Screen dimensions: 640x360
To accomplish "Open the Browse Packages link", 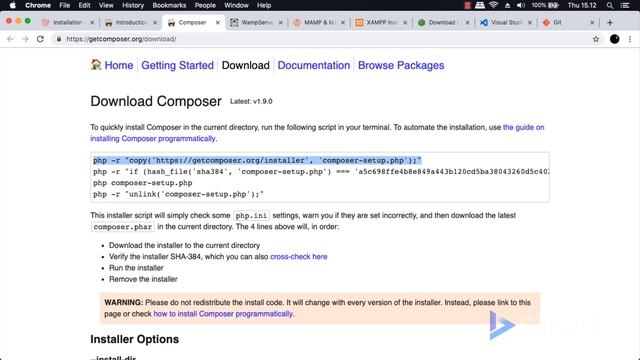I will 401,65.
